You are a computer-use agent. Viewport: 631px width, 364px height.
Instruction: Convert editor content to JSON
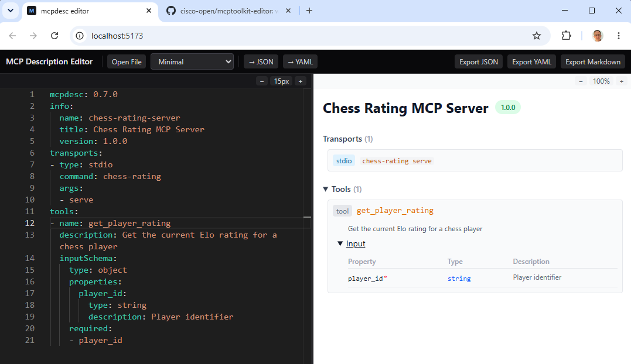click(261, 62)
